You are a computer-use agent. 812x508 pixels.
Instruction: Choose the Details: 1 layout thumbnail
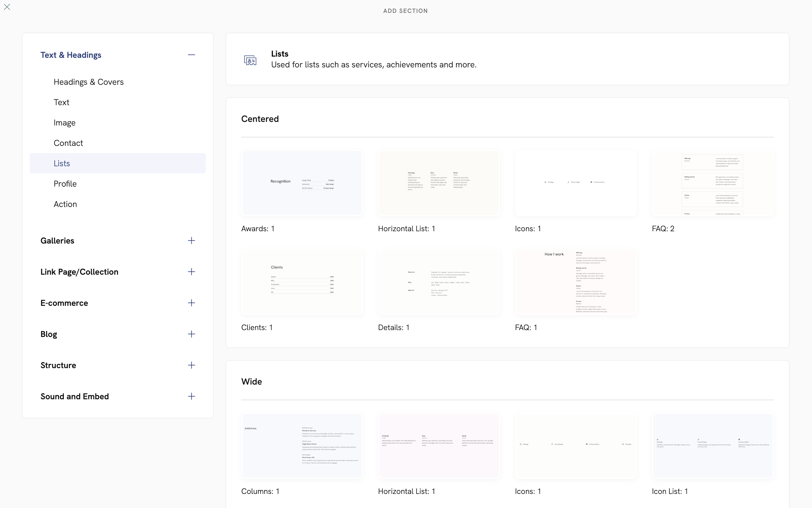pos(439,282)
